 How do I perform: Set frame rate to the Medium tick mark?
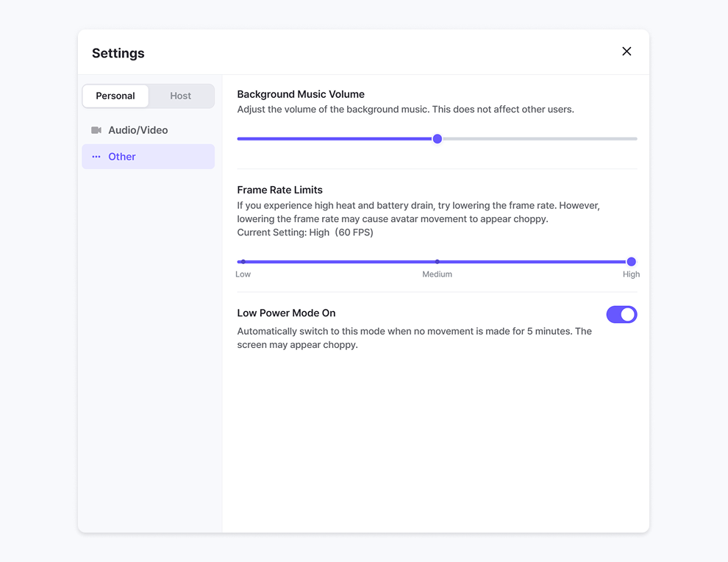pos(438,262)
